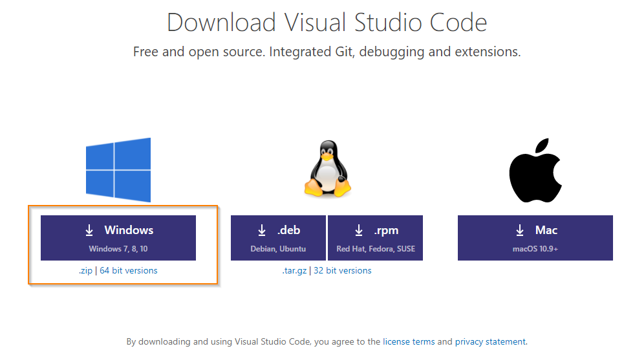
Task: Download the .rpm package for Red Hat
Action: point(376,238)
